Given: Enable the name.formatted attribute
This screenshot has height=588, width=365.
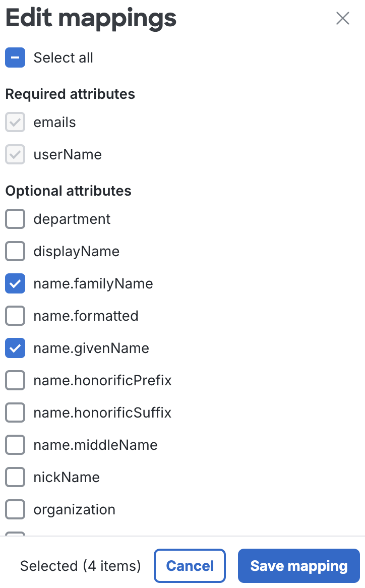Looking at the screenshot, I should pyautogui.click(x=15, y=316).
